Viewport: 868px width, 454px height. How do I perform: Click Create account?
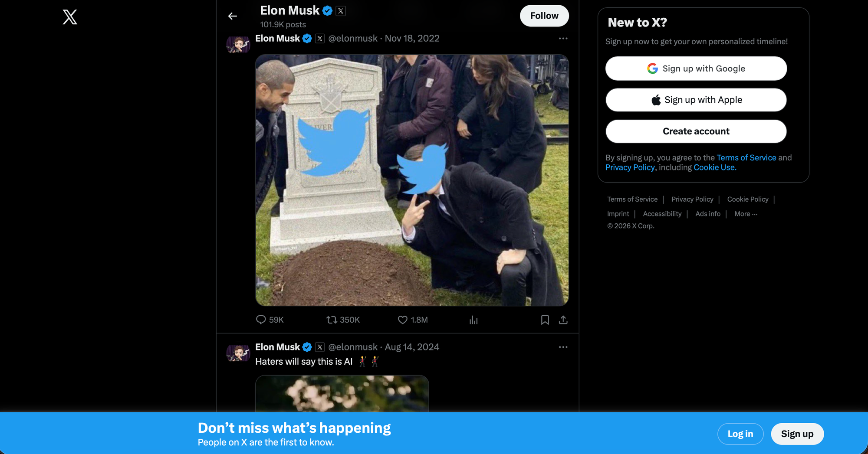(696, 131)
